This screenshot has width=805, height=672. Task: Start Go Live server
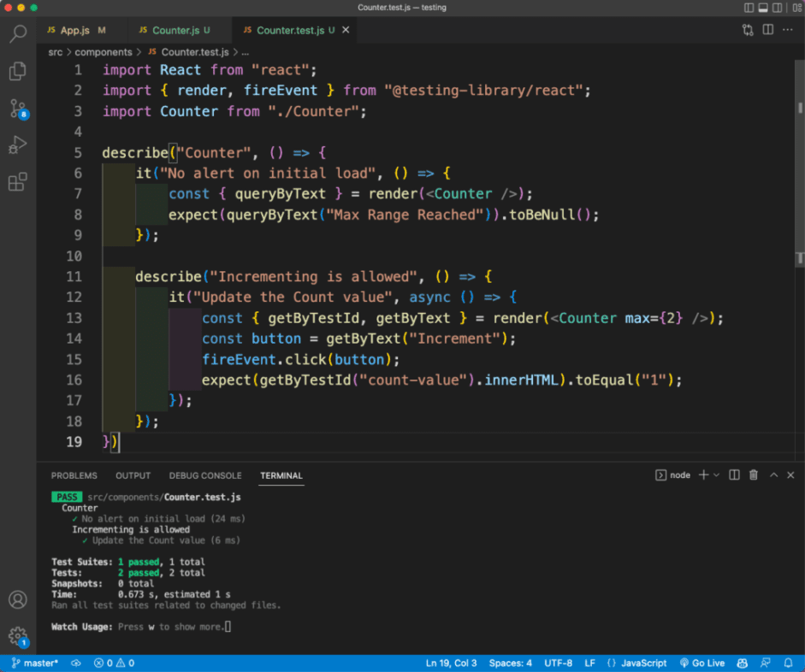[702, 663]
